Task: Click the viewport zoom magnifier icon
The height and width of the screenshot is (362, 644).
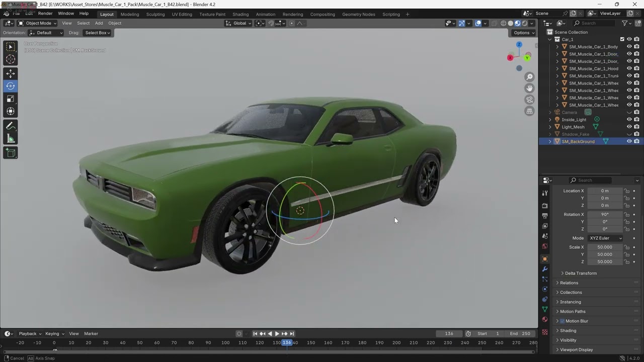Action: point(529,77)
